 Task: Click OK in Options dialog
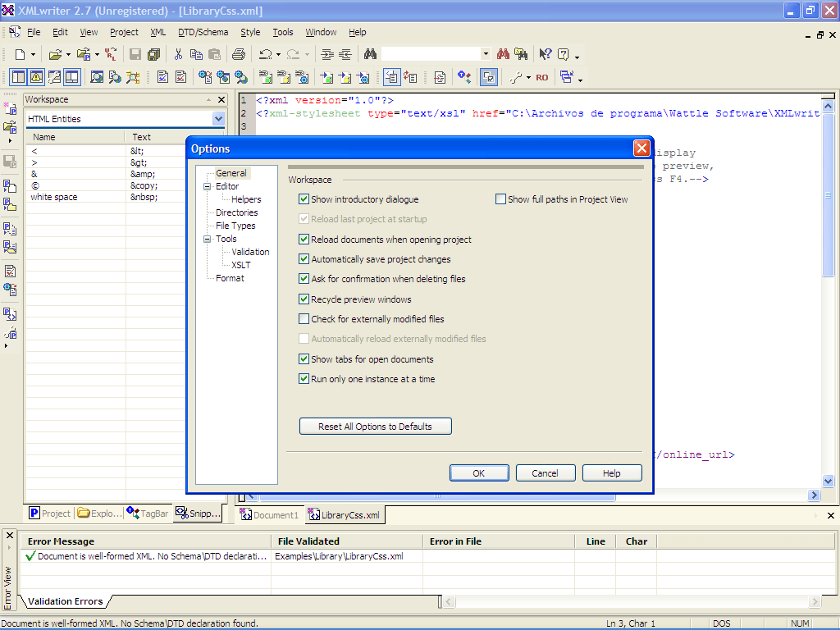pos(479,473)
